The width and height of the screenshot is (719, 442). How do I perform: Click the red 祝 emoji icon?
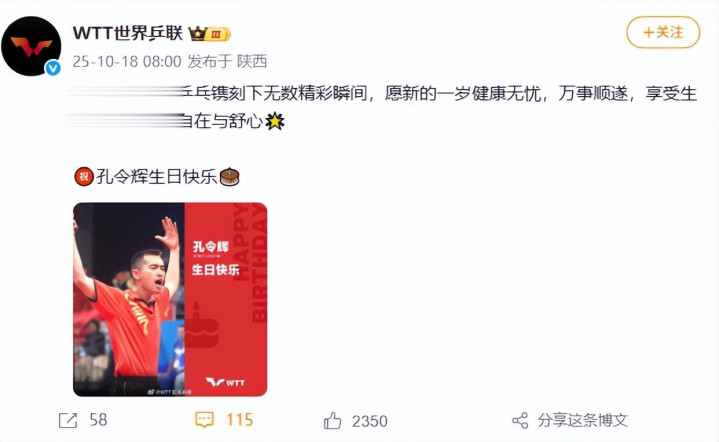click(84, 177)
